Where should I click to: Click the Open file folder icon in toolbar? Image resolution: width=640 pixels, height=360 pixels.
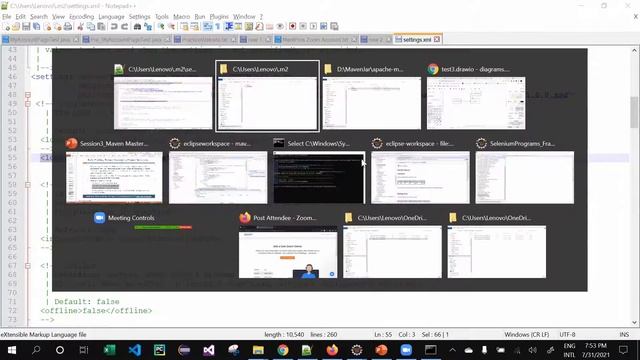(16, 27)
